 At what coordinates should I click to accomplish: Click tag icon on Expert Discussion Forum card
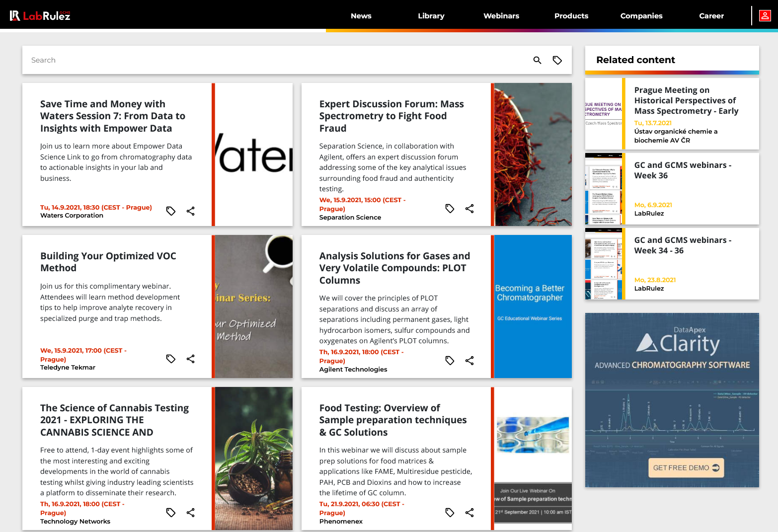pyautogui.click(x=450, y=209)
